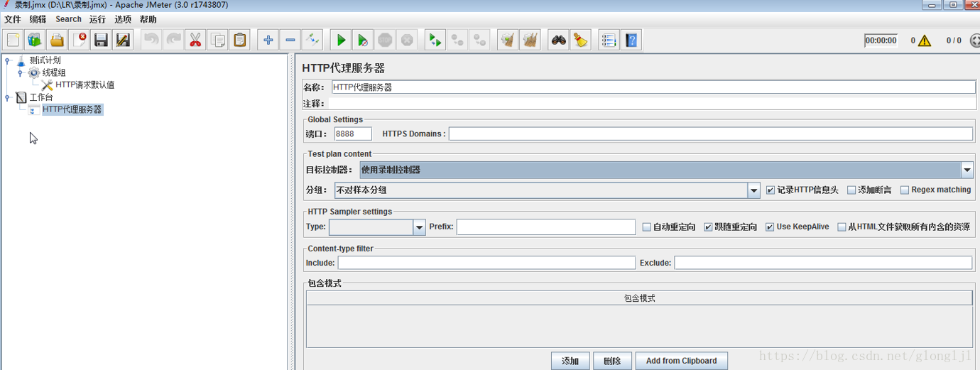Click the HTTPS Domains input field

pos(711,134)
